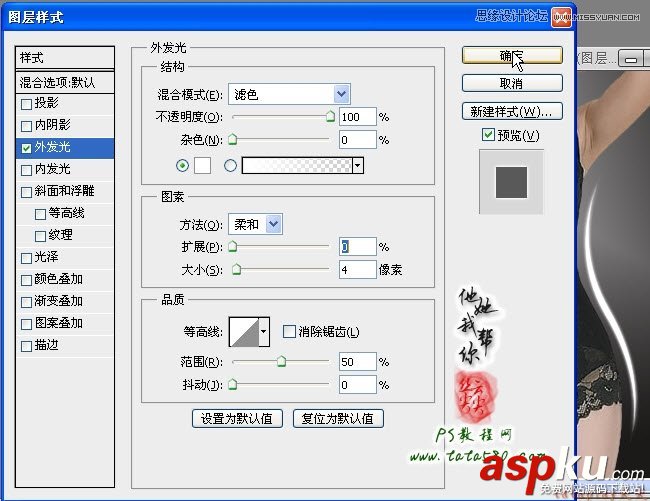Click the glow gradient preview bar
Image resolution: width=650 pixels, height=501 pixels.
[x=297, y=166]
